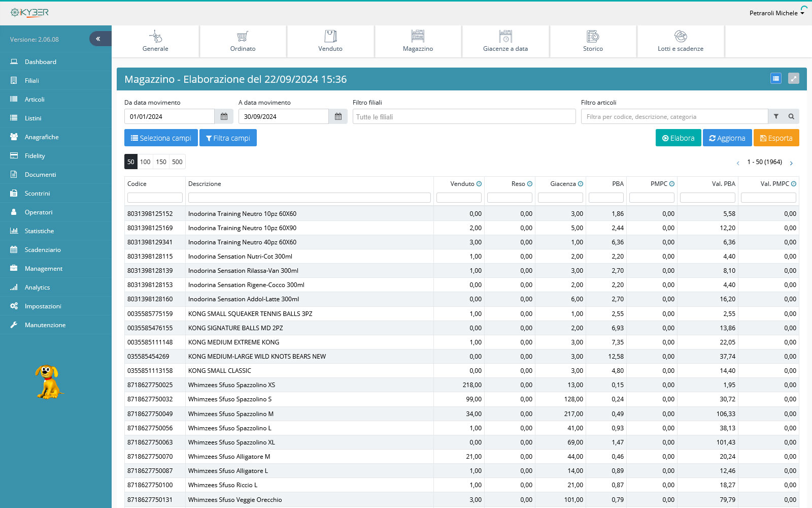Click the dog mascot image

tap(49, 382)
